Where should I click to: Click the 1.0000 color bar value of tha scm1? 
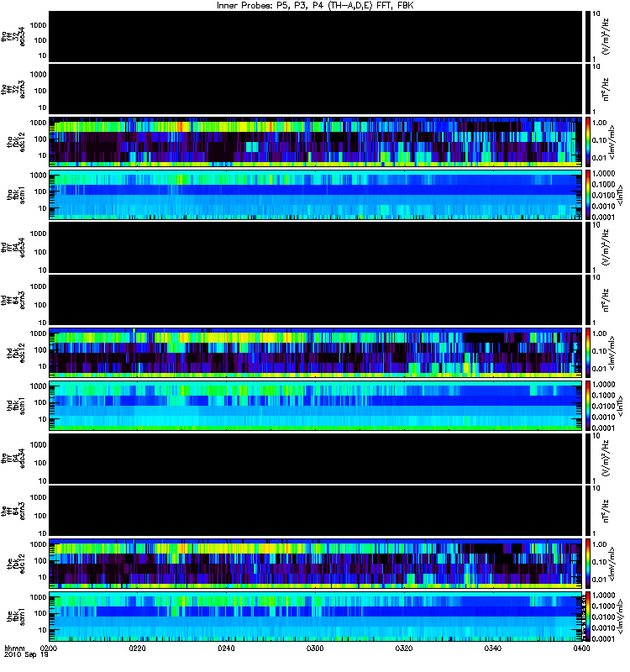point(603,173)
